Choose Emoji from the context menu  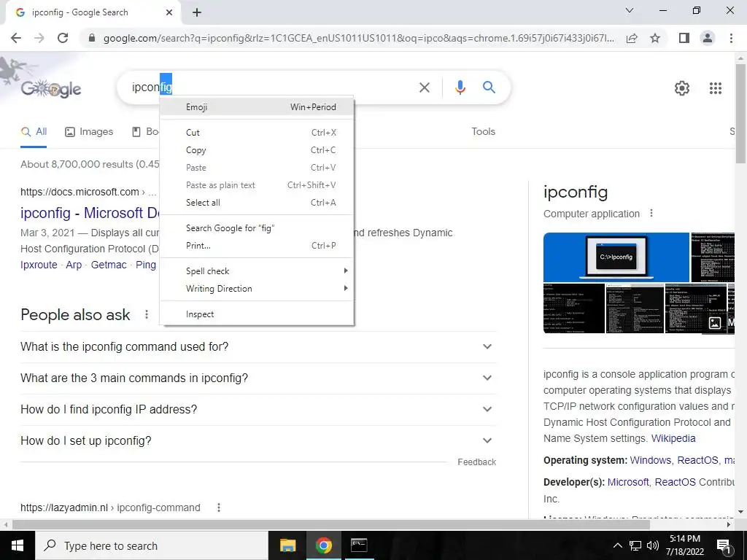pos(257,106)
